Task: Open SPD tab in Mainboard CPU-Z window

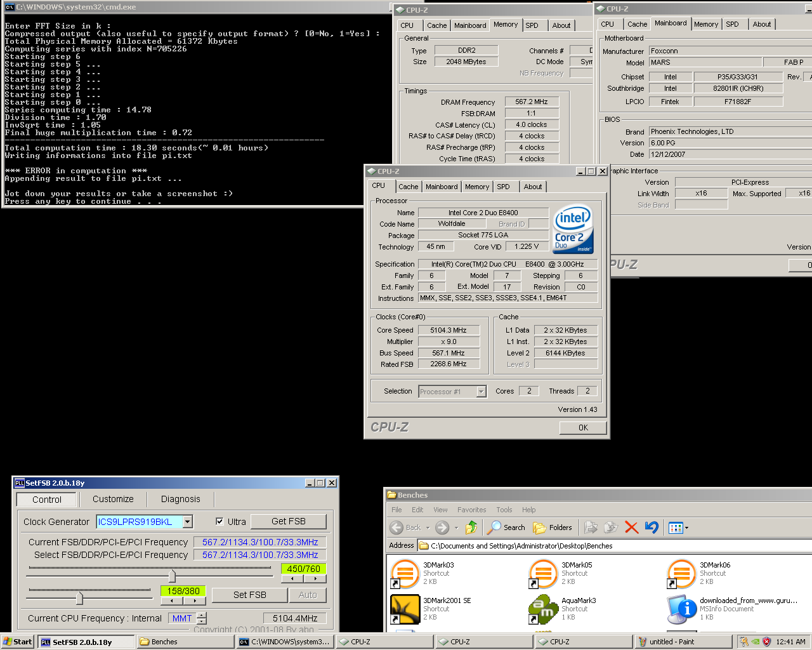Action: [x=732, y=24]
